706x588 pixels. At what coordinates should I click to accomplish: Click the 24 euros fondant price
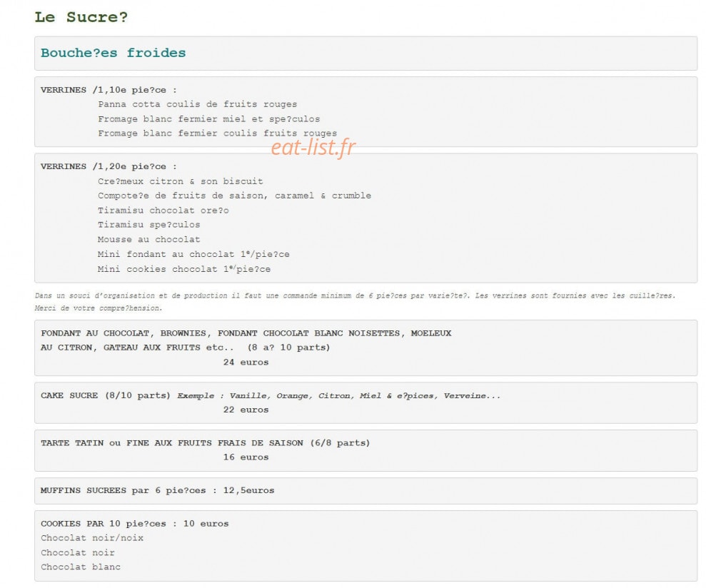coord(246,363)
